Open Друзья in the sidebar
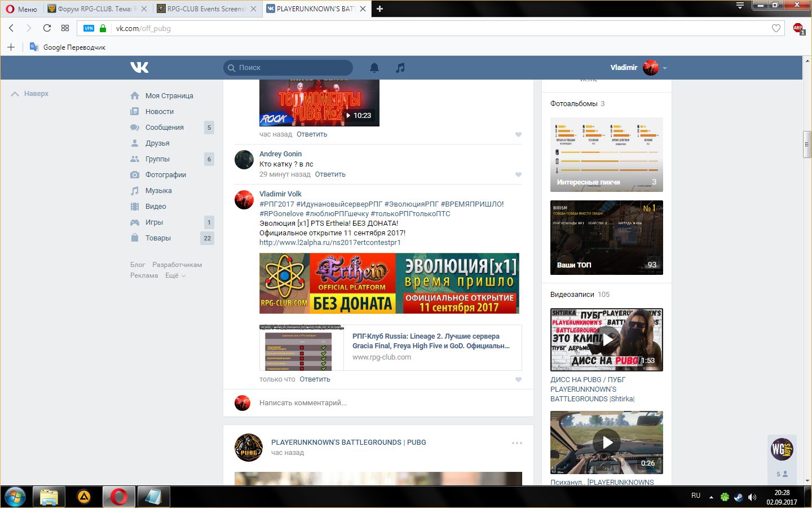 click(x=157, y=143)
